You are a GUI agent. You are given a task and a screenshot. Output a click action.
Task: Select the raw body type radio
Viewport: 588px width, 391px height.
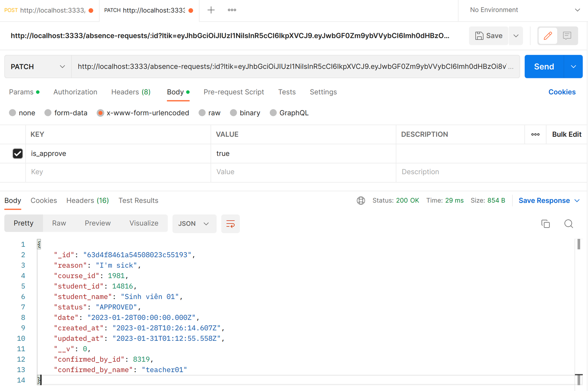202,113
